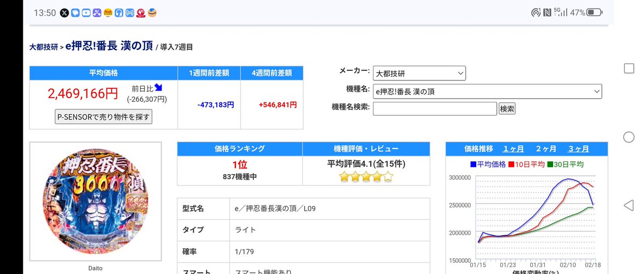
Task: Tap the hotspot icon in status bar
Action: [536, 13]
